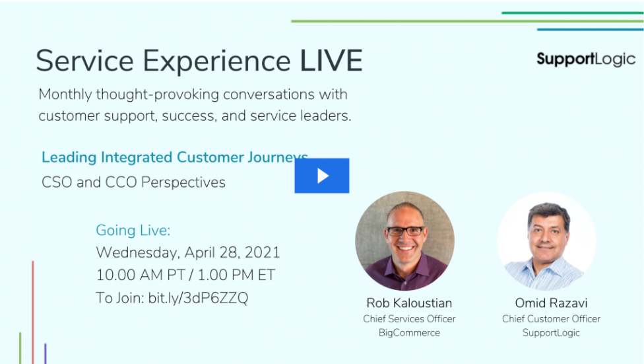This screenshot has height=364, width=644.
Task: Select the 10.00 AM PT / 1.00 PM ET time
Action: (185, 275)
